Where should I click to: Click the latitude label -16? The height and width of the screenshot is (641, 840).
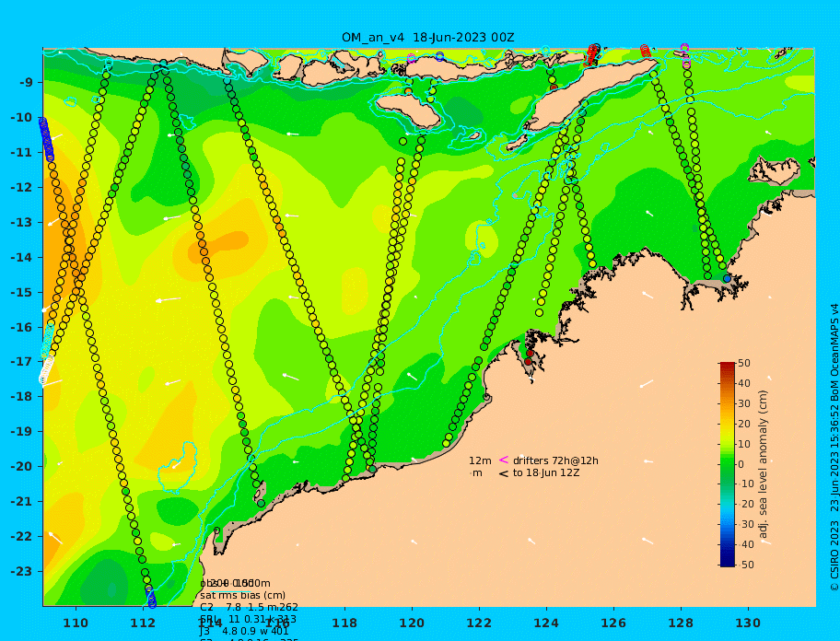[21, 327]
